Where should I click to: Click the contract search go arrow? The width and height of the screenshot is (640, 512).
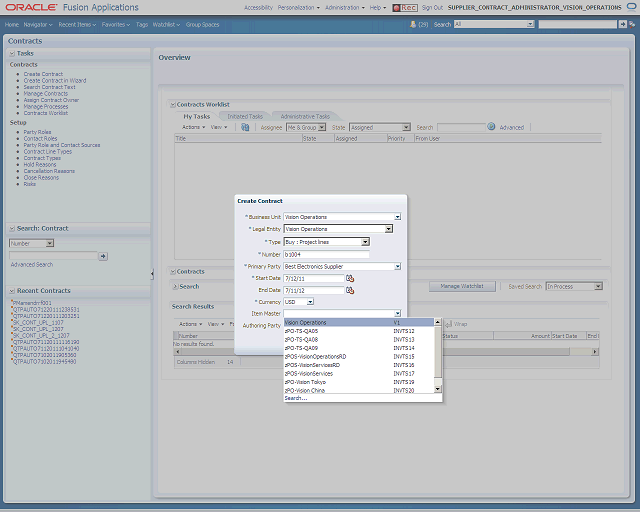point(103,256)
